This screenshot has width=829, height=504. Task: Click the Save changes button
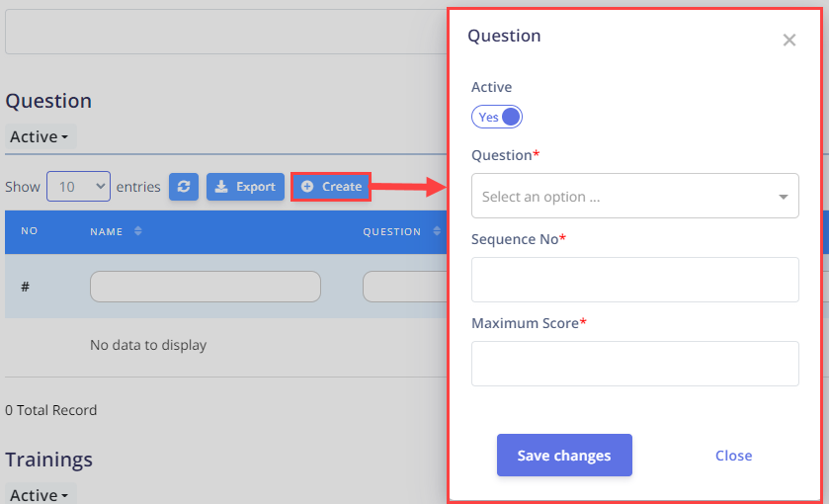coord(564,456)
